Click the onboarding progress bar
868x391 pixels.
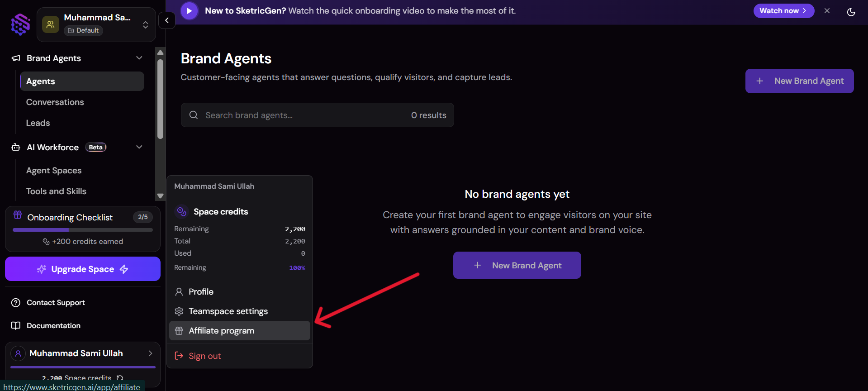click(x=83, y=230)
